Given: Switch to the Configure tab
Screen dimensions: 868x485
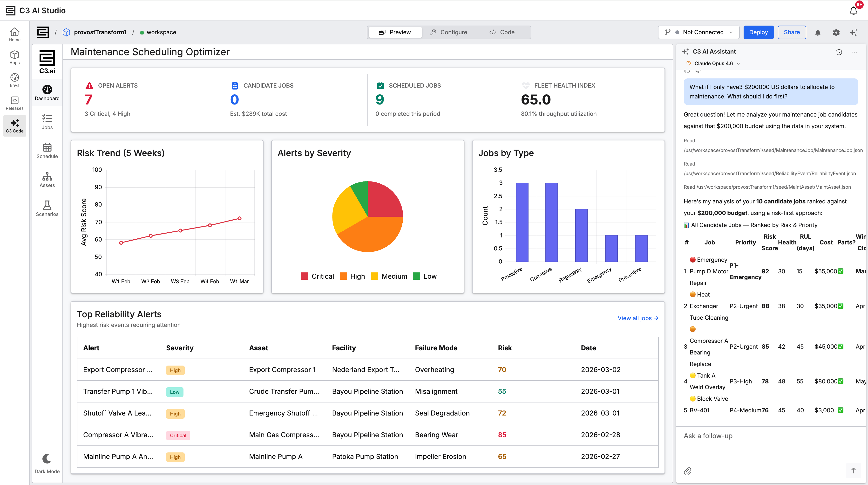Looking at the screenshot, I should coord(449,32).
